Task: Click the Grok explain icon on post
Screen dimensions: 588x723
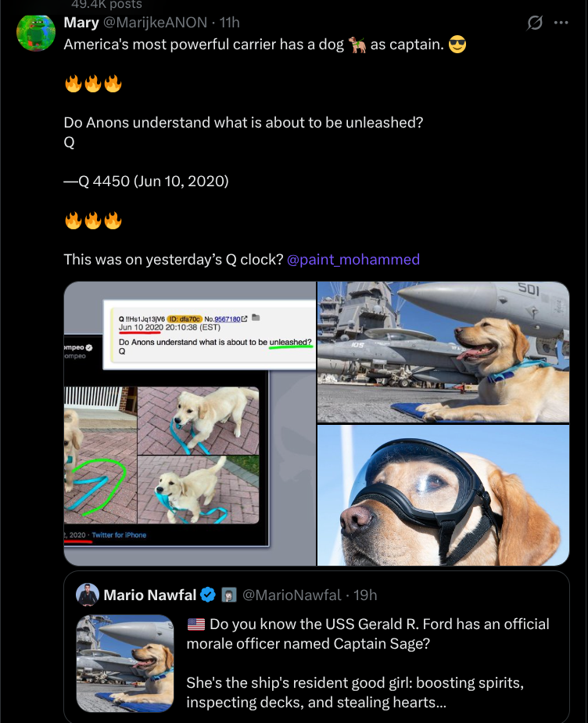Action: [x=535, y=22]
